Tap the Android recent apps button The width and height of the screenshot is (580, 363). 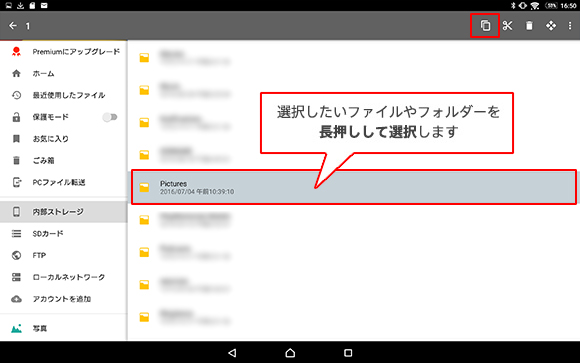348,353
